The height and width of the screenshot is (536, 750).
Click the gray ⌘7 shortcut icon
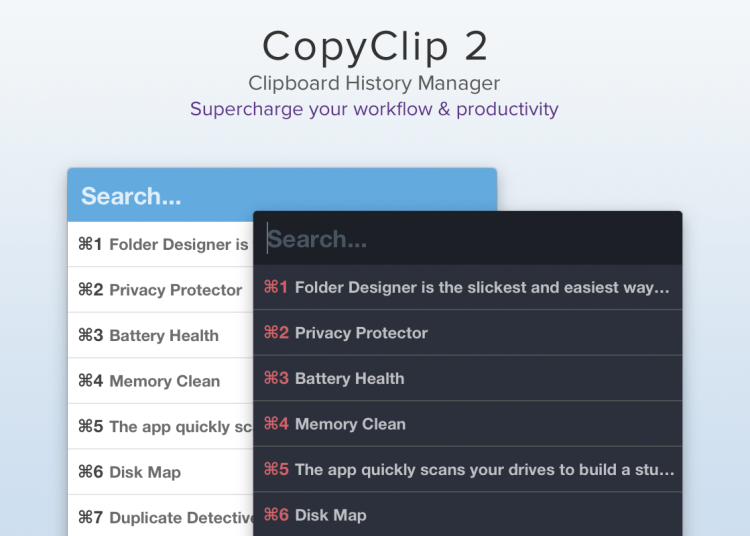tap(90, 518)
